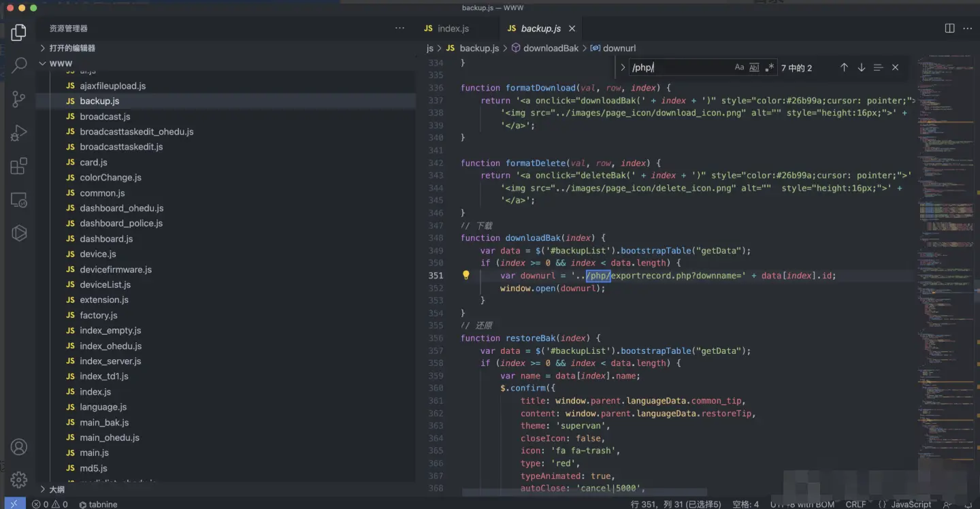The image size is (980, 509).
Task: Change end of line sequence CRLF
Action: pos(855,504)
